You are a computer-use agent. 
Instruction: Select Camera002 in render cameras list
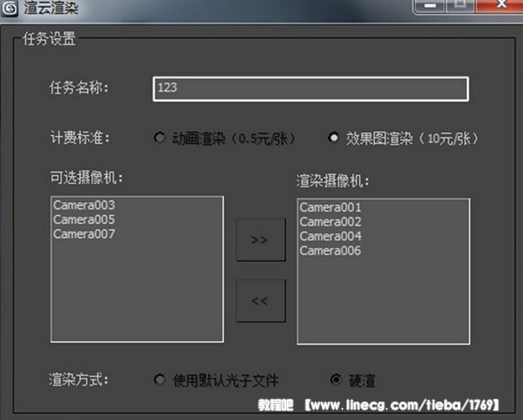(x=330, y=222)
